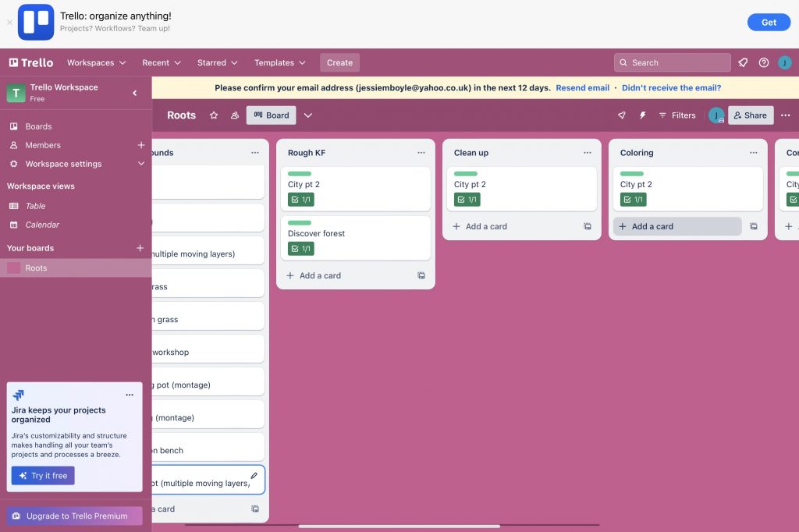Viewport: 799px width, 532px height.
Task: Add a card to the Rough KF list
Action: (346, 275)
